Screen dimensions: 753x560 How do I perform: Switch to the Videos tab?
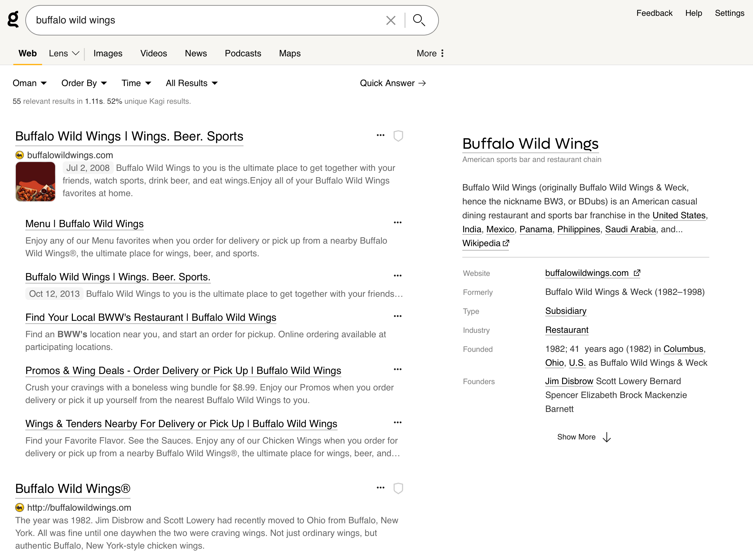[x=154, y=53]
